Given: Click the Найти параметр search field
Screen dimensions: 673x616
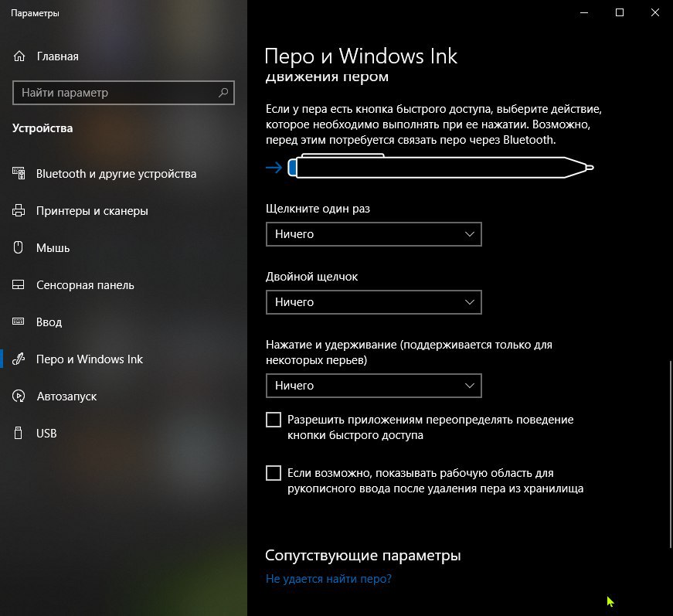Looking at the screenshot, I should pos(124,93).
